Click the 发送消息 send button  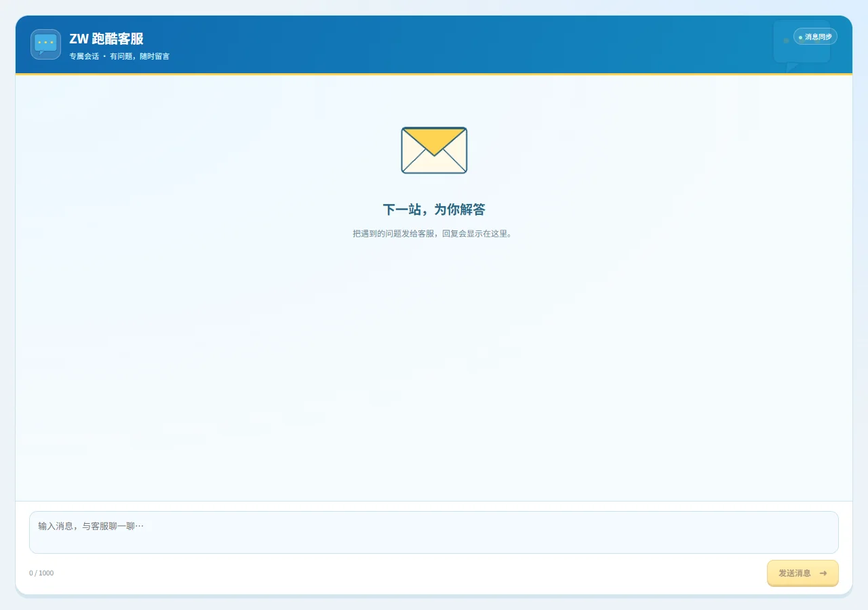(x=803, y=573)
